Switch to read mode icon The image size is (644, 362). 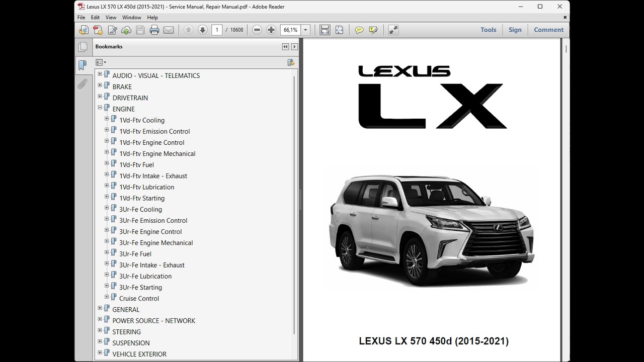[x=393, y=30]
